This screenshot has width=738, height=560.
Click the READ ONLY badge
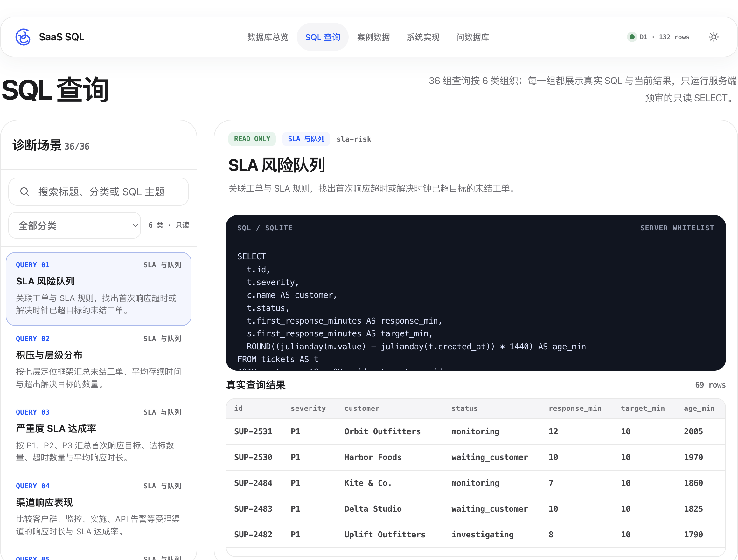coord(252,139)
